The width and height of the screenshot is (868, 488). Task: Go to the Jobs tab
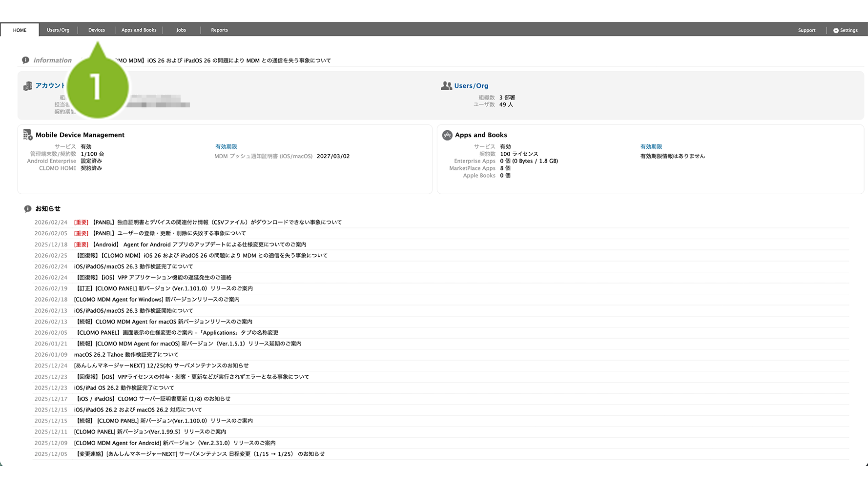[181, 30]
